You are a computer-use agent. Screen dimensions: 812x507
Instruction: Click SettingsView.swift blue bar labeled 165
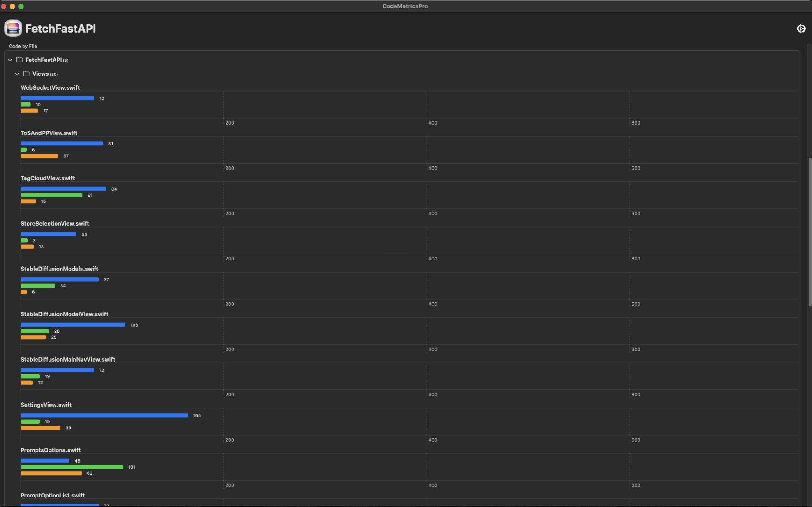104,415
